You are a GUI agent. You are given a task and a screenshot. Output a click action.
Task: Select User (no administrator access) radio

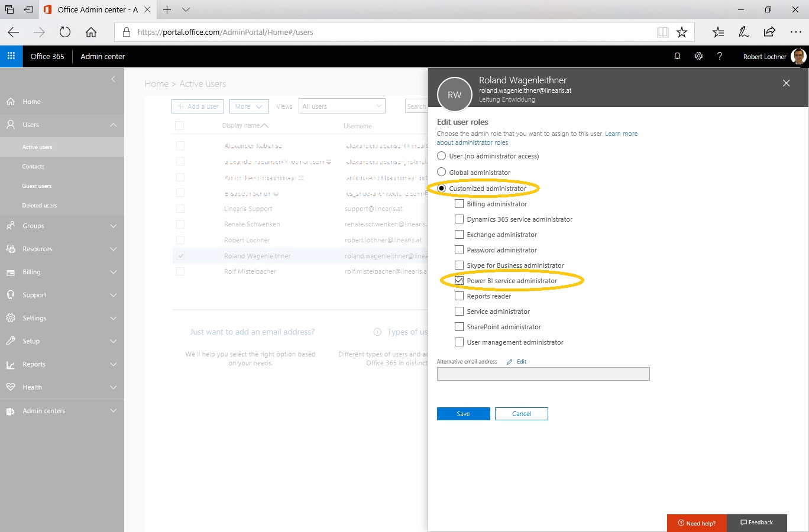pyautogui.click(x=441, y=156)
